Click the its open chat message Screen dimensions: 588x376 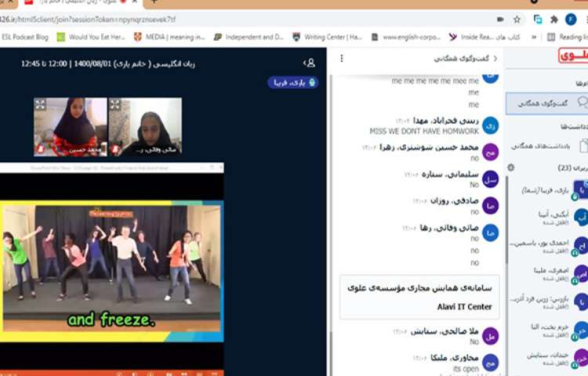(466, 369)
